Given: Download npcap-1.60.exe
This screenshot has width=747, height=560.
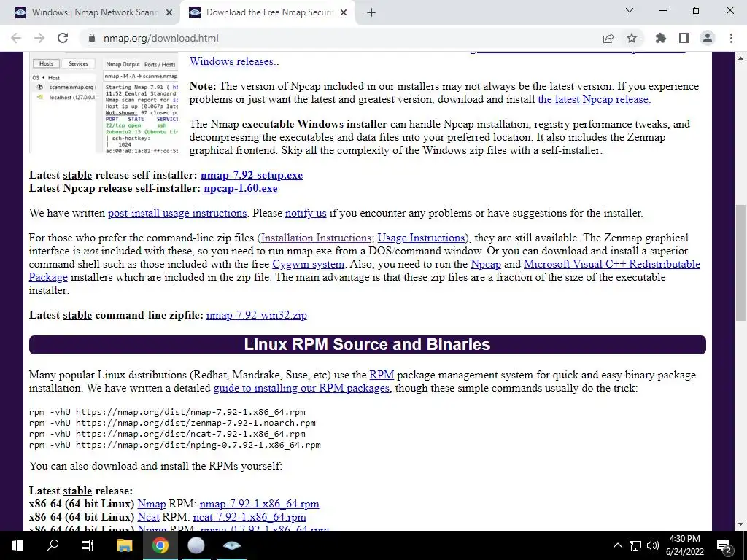Looking at the screenshot, I should 241,188.
